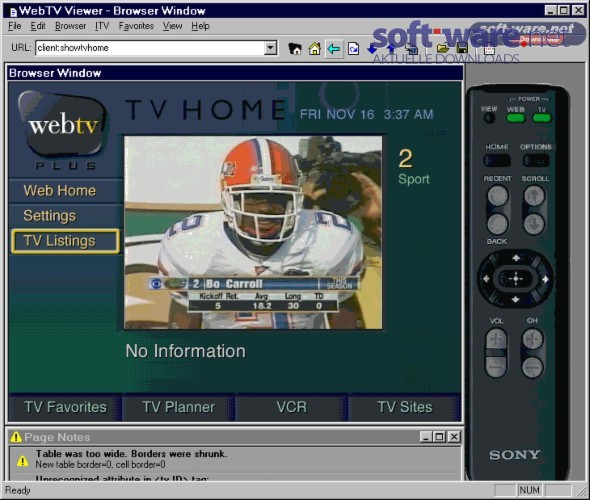This screenshot has height=500, width=590.
Task: Click the remote's scroll up button
Action: click(534, 196)
